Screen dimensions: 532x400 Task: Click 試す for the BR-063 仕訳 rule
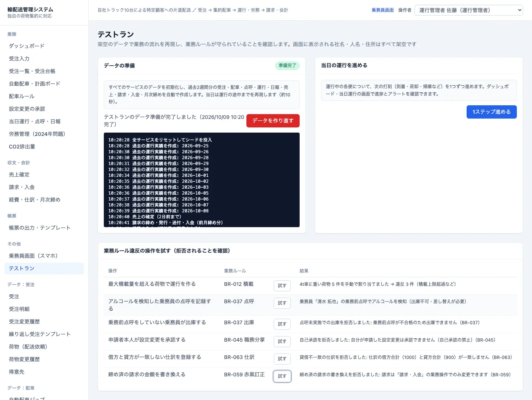click(282, 359)
